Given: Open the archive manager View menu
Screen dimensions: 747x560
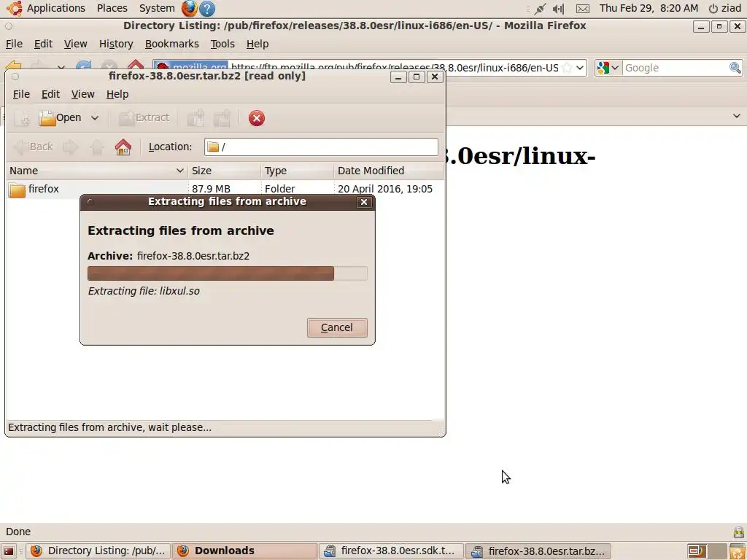Looking at the screenshot, I should tap(83, 94).
